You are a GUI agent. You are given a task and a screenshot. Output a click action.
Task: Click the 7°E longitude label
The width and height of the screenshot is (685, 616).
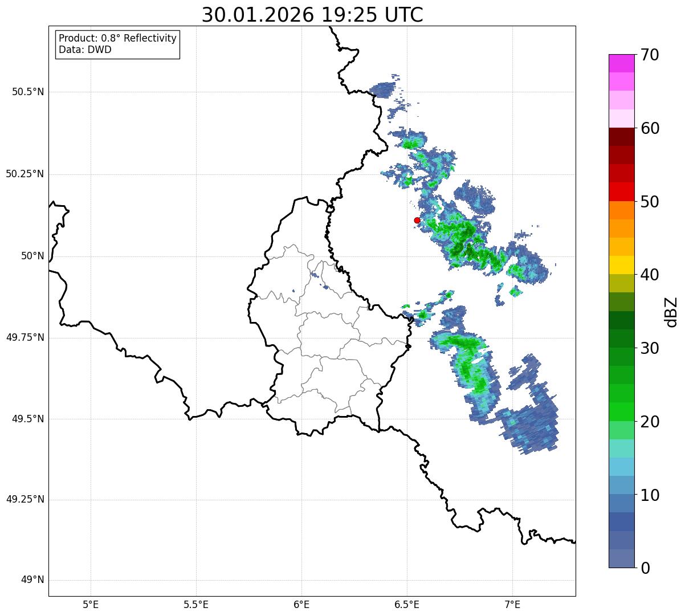pos(513,605)
